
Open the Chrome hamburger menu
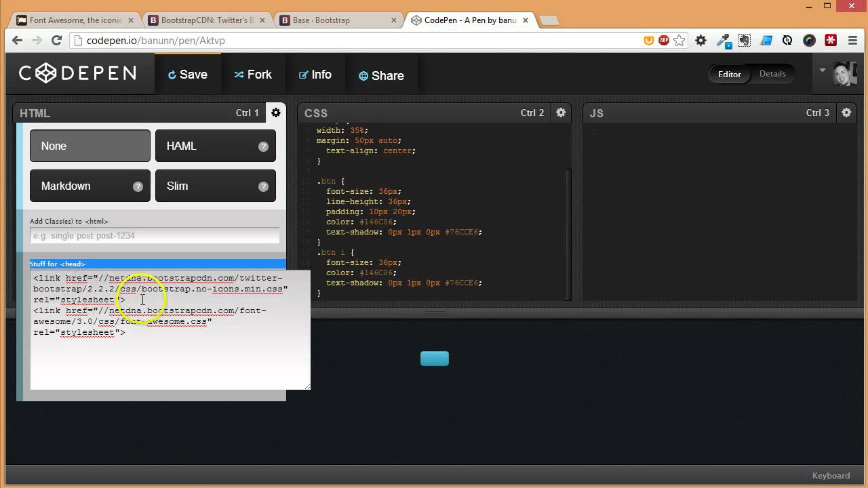(x=852, y=41)
